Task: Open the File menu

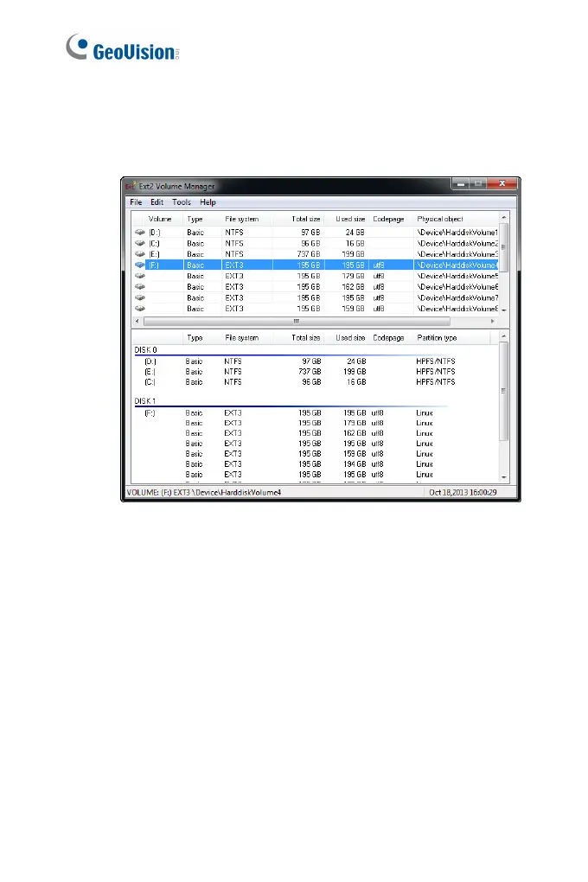Action: click(x=136, y=202)
